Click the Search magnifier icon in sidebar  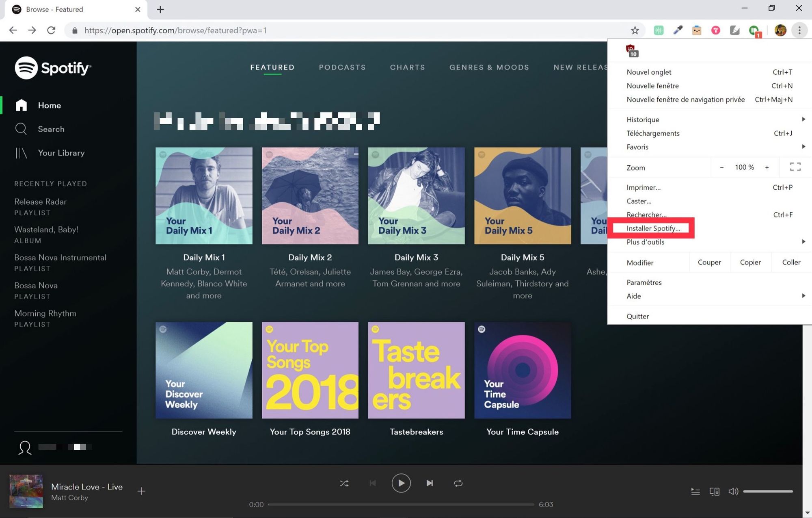click(x=21, y=129)
